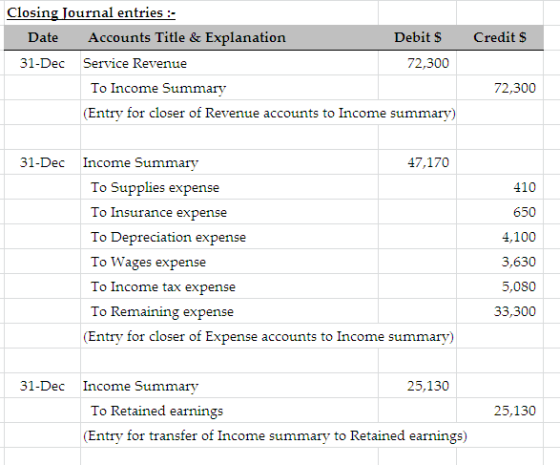Select the 'To Insurance expense' cell
This screenshot has width=560, height=465.
(x=159, y=212)
